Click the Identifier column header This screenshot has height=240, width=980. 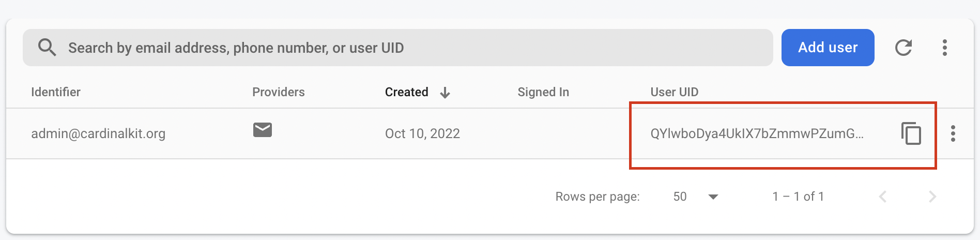56,92
